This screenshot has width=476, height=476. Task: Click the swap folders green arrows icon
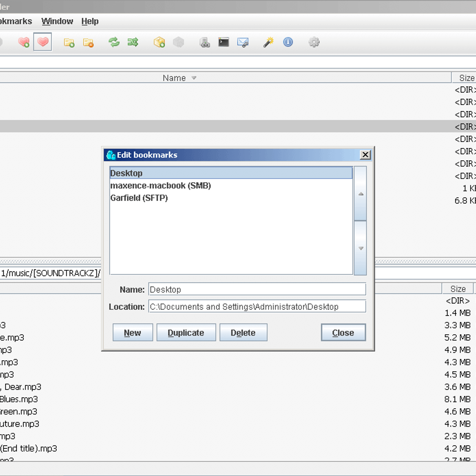(x=133, y=42)
